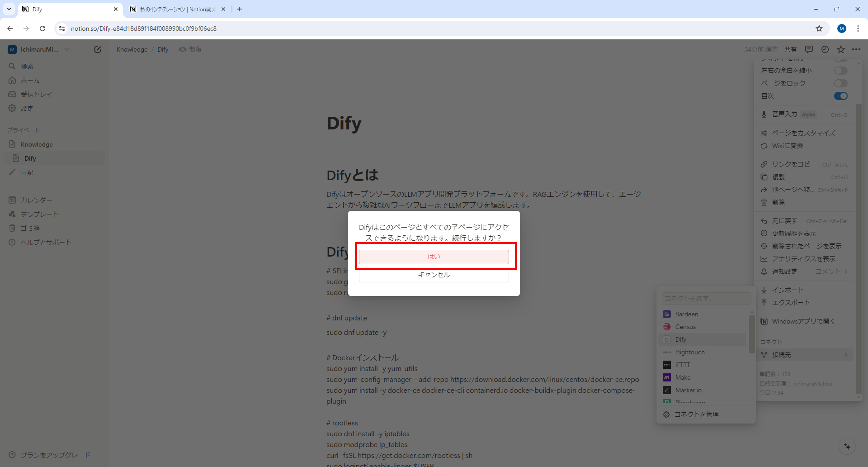868x467 pixels.
Task: Expand the IchimaruMi workspace dropdown
Action: (x=67, y=50)
